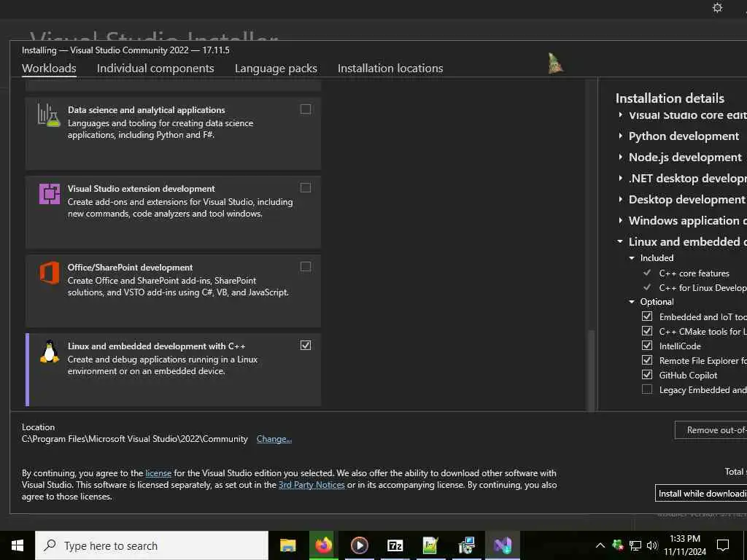The width and height of the screenshot is (747, 560).
Task: Uncheck the IntelliCode option
Action: click(647, 345)
